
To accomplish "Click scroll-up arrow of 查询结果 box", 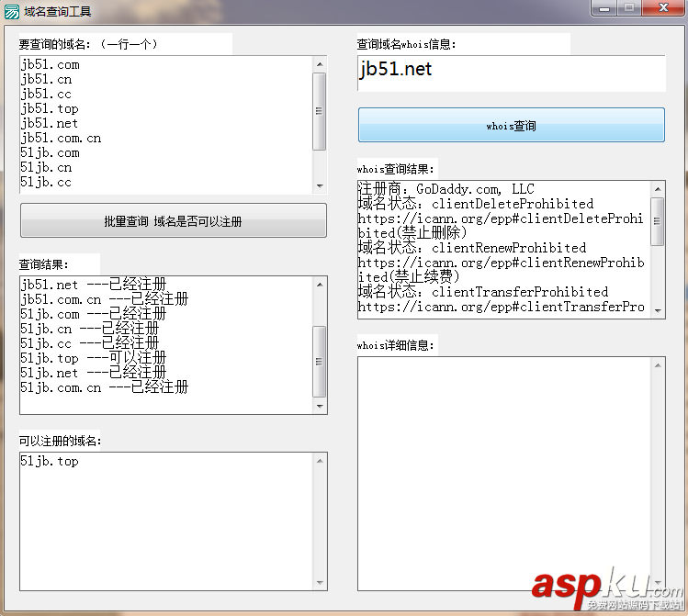I will tap(320, 285).
